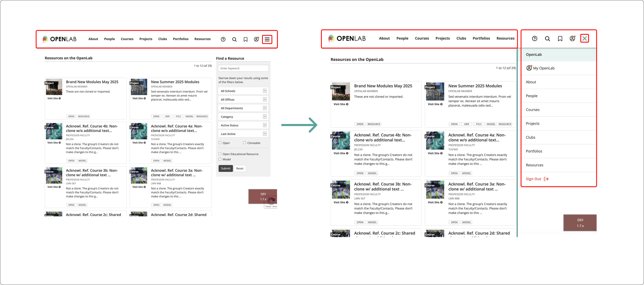644x285 pixels.
Task: Select the highlighted OpenLab side menu heading
Action: [534, 54]
